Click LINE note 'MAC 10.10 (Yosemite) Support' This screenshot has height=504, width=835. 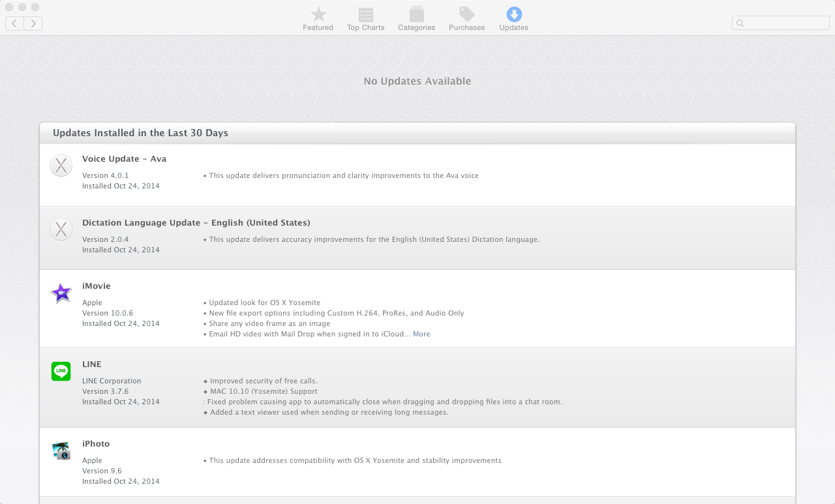coord(260,391)
